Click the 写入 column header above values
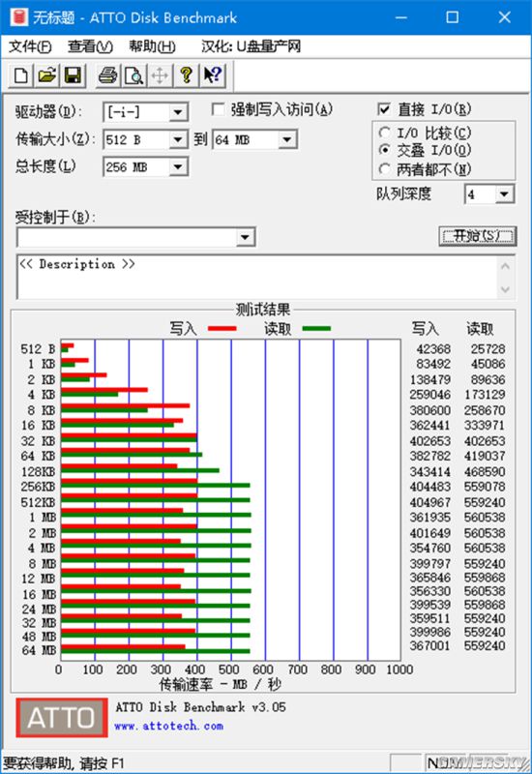This screenshot has height=774, width=532. 425,329
